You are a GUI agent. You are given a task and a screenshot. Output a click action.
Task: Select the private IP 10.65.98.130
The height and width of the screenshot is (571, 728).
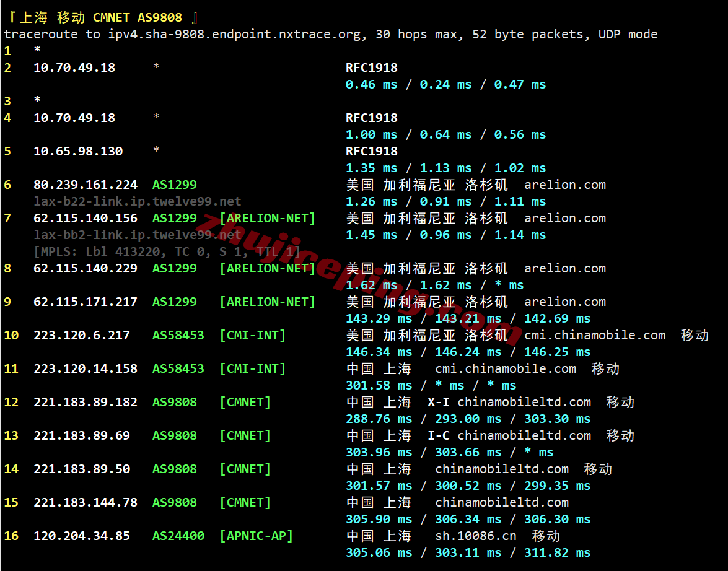(78, 151)
